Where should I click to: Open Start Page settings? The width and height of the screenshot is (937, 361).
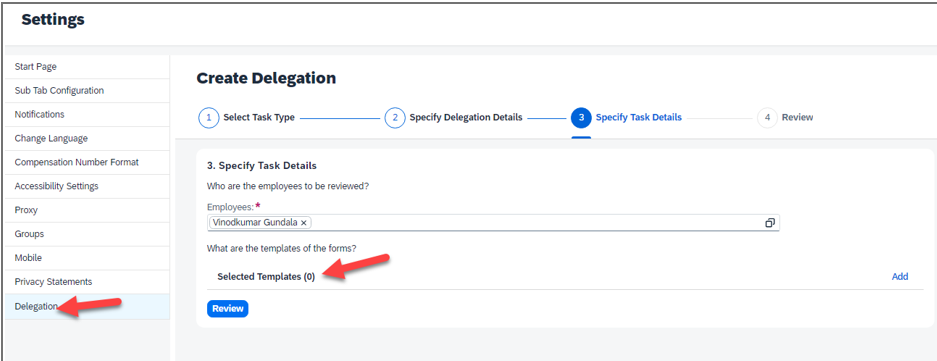pyautogui.click(x=87, y=67)
